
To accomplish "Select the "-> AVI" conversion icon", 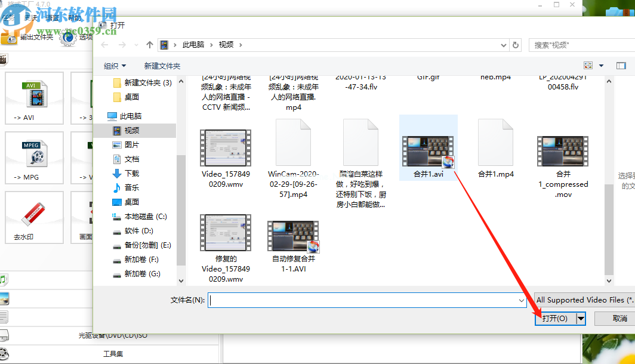I will point(34,99).
